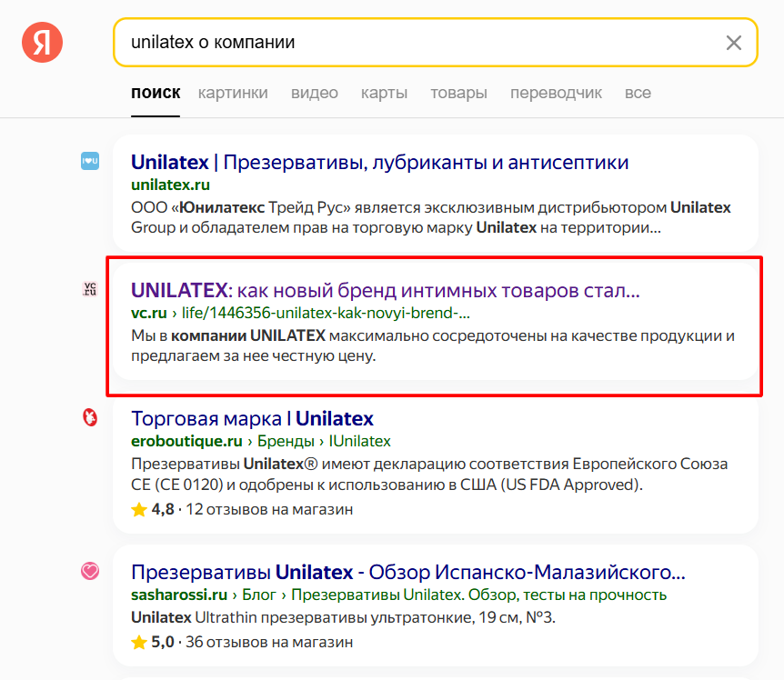The image size is (784, 680).
Task: Click the vc.ru domain link
Action: click(x=149, y=313)
